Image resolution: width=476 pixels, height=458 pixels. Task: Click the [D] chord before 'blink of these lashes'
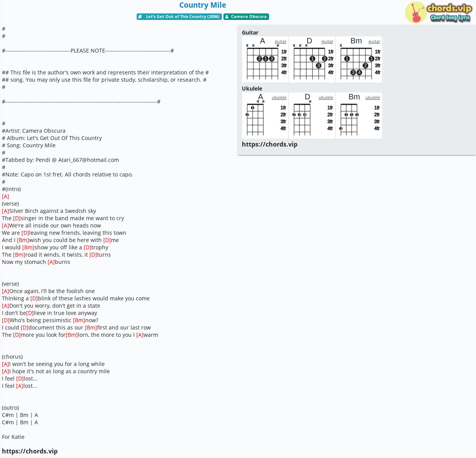pos(34,298)
